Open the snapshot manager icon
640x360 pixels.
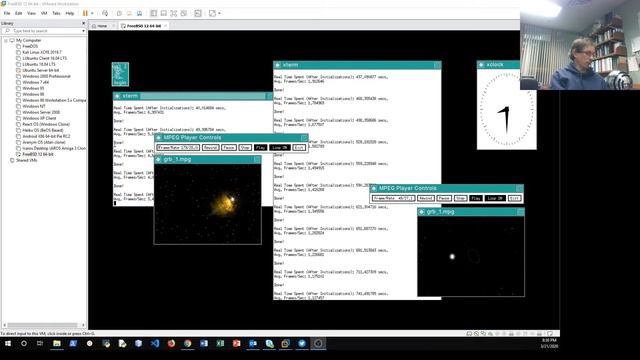click(x=140, y=13)
